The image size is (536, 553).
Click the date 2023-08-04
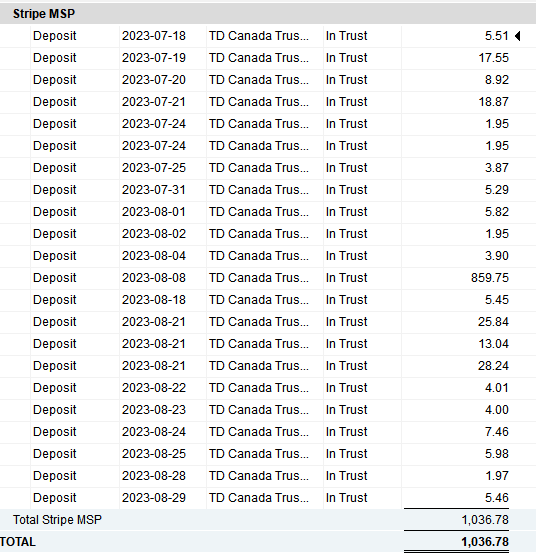154,256
